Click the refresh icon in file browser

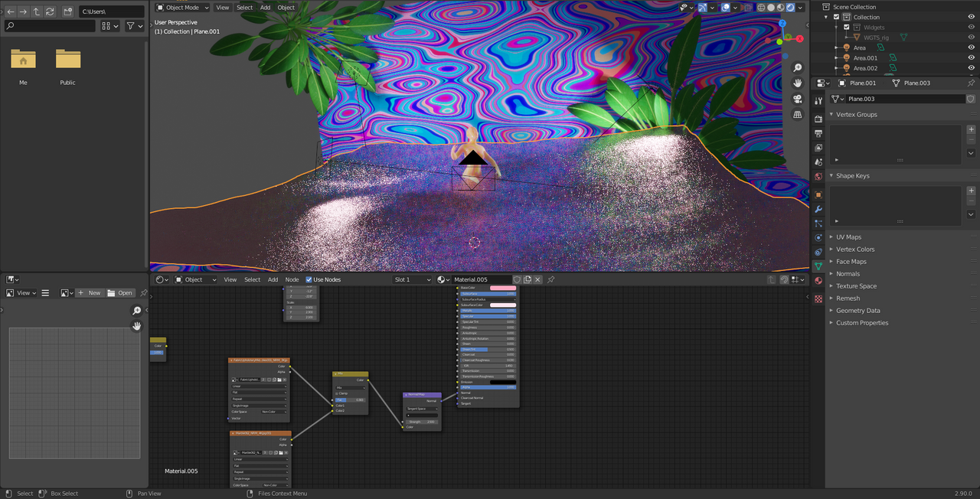[50, 11]
